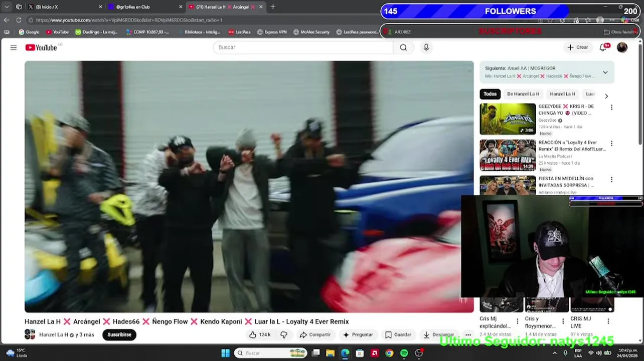Open the LastPass bookmark
Screen dimensions: 644x361
(x=239, y=32)
